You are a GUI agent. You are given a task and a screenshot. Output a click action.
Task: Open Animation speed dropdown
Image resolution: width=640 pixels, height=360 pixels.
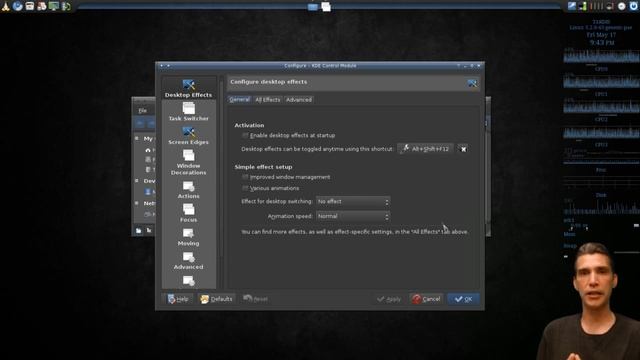[353, 216]
